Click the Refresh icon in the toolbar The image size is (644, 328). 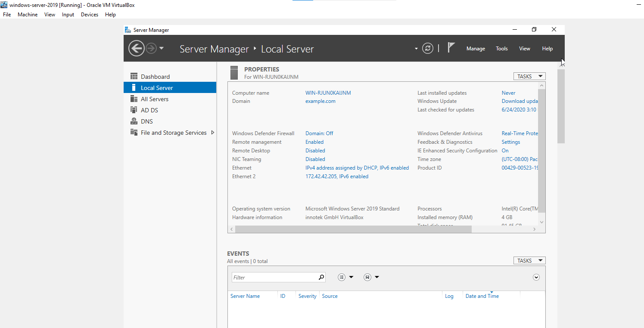click(x=427, y=48)
